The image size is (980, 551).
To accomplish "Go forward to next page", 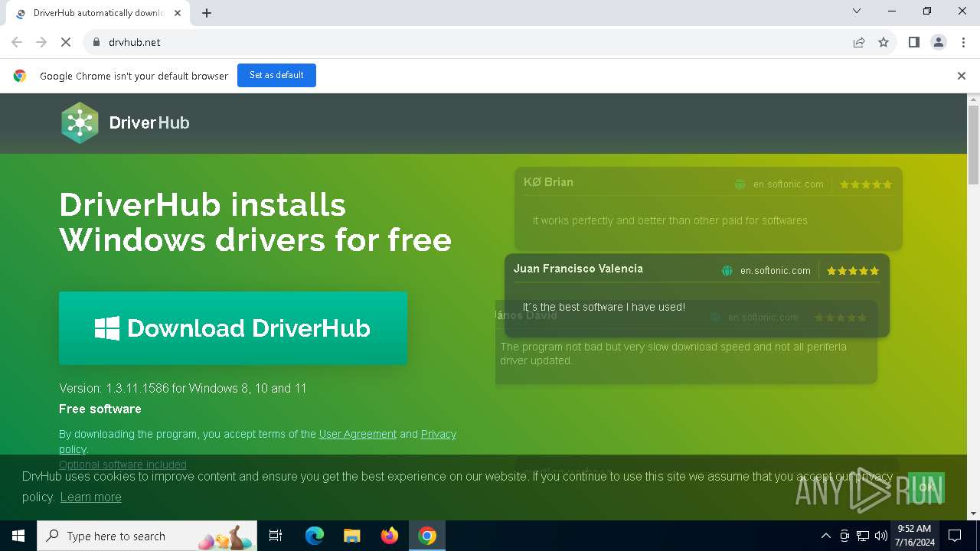I will 41,42.
